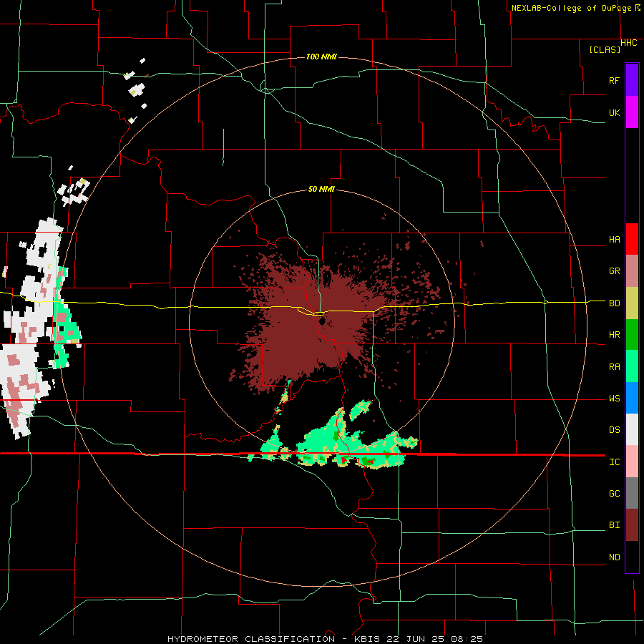Click the BD legend label
This screenshot has height=644, width=644.
pyautogui.click(x=614, y=303)
